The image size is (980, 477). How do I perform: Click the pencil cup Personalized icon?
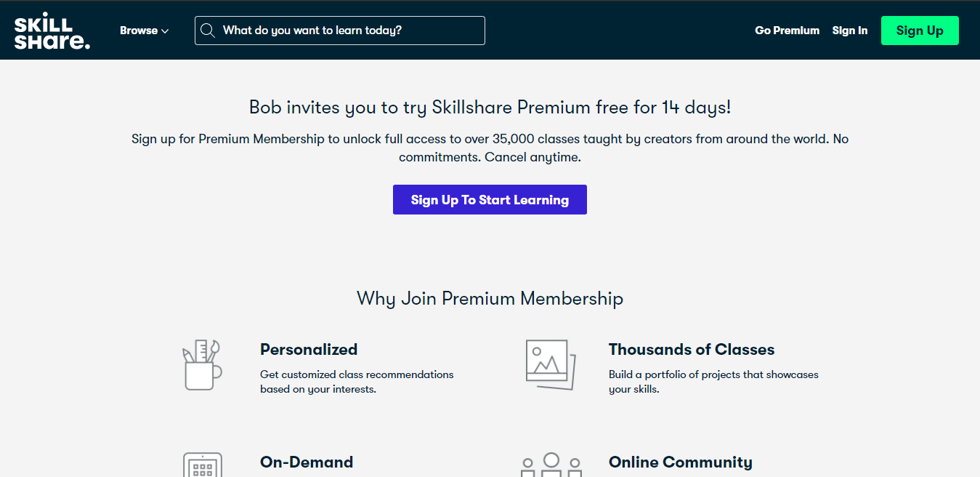click(201, 365)
